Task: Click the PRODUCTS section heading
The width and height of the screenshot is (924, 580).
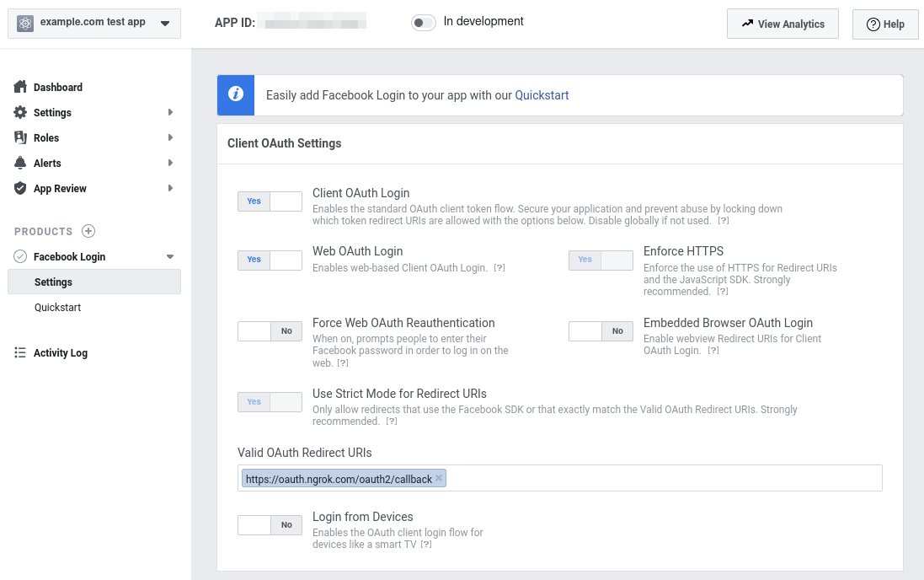Action: 44,231
